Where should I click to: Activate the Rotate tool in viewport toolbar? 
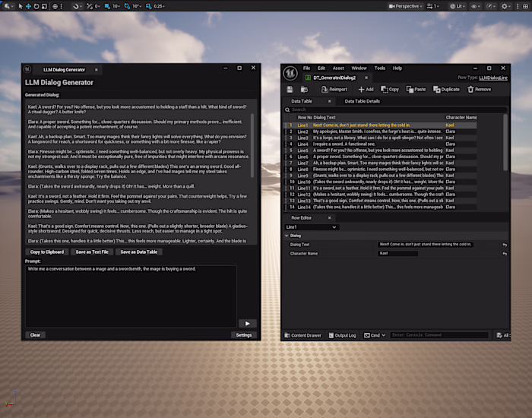coord(36,6)
